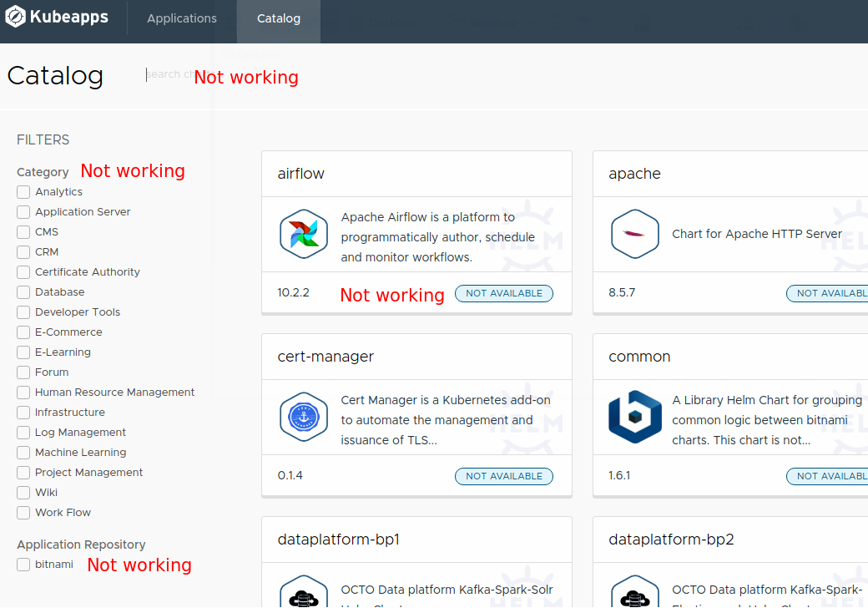Select the cert-manager anchor icon

303,417
